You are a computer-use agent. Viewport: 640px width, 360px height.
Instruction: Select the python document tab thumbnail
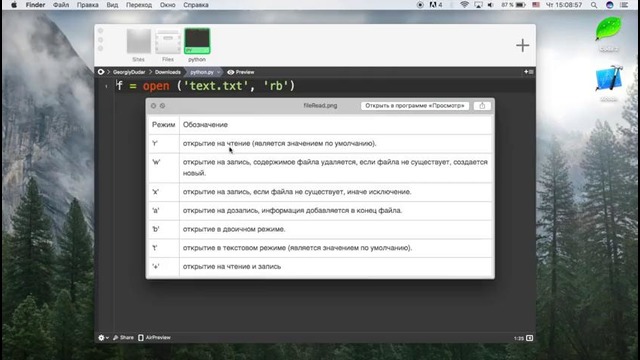tap(197, 45)
